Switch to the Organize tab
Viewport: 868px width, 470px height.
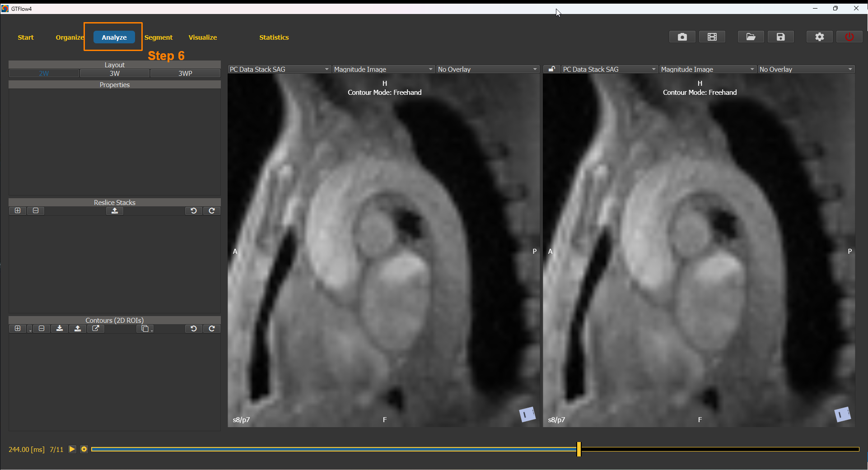(x=70, y=37)
